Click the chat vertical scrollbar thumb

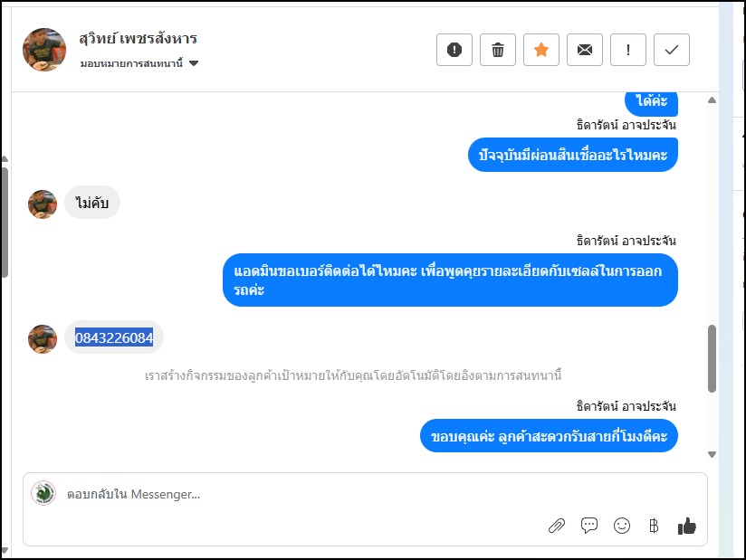(x=712, y=358)
